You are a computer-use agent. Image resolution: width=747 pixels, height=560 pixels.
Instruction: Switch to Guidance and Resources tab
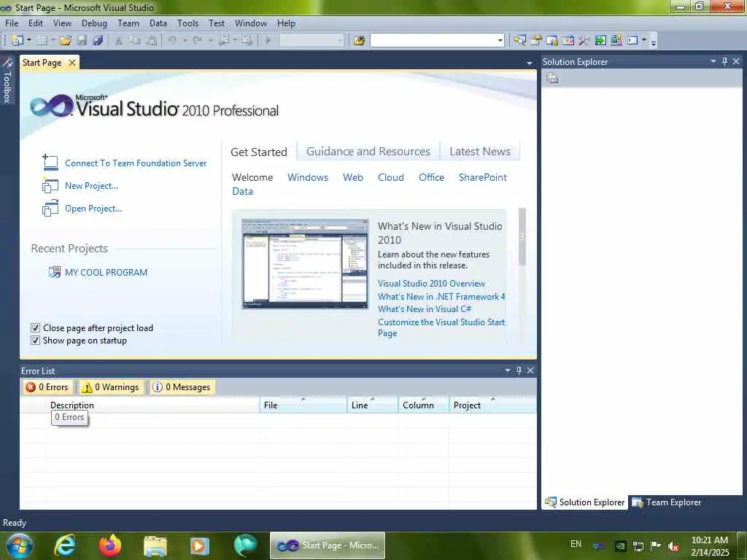point(368,152)
